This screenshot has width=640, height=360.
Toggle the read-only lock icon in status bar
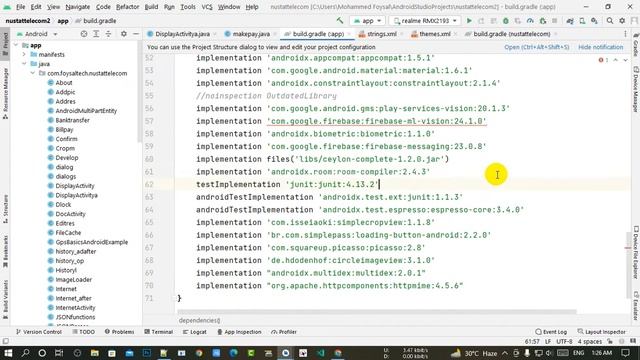tap(610, 341)
